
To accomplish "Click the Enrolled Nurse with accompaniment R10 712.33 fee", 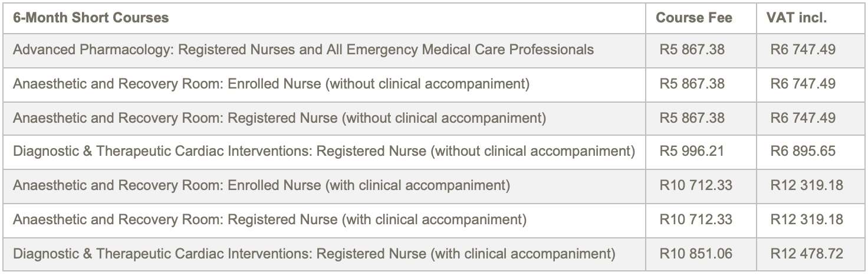I will [696, 186].
